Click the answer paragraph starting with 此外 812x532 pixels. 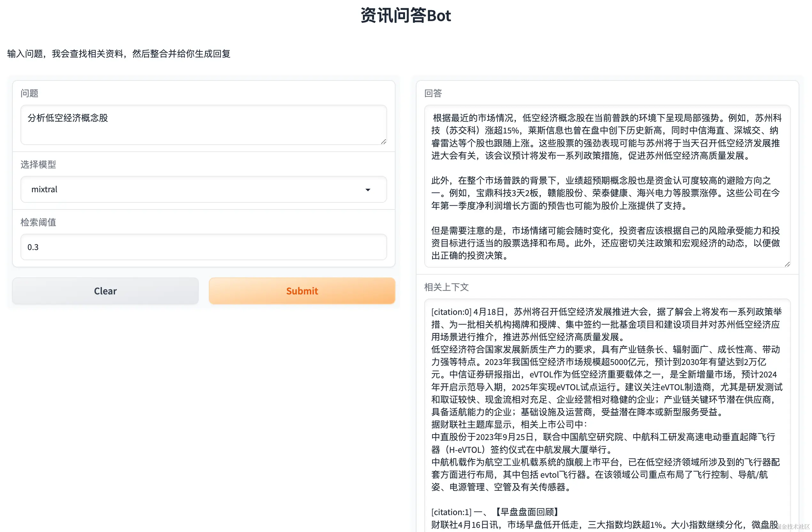[606, 193]
